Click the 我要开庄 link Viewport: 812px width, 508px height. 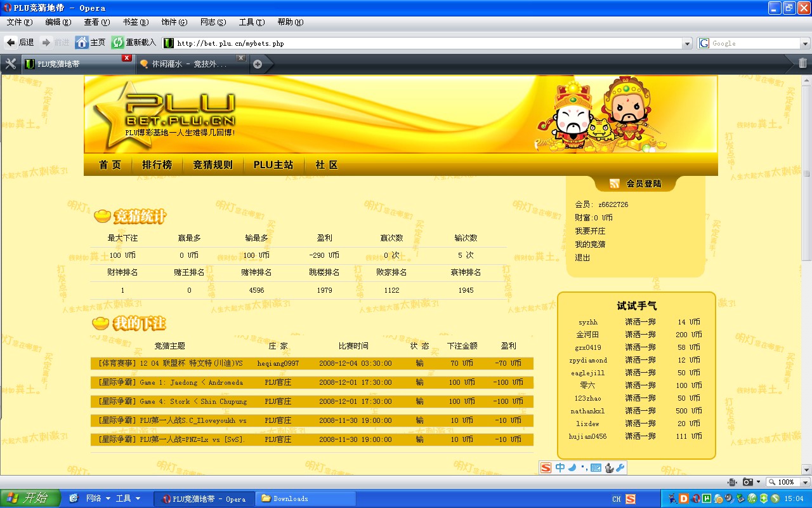tap(591, 231)
